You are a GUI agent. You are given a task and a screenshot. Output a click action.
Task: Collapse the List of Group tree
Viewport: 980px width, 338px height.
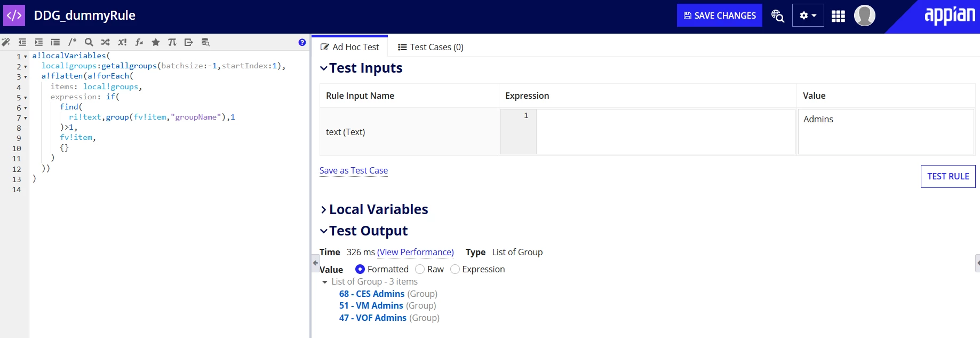click(x=324, y=282)
